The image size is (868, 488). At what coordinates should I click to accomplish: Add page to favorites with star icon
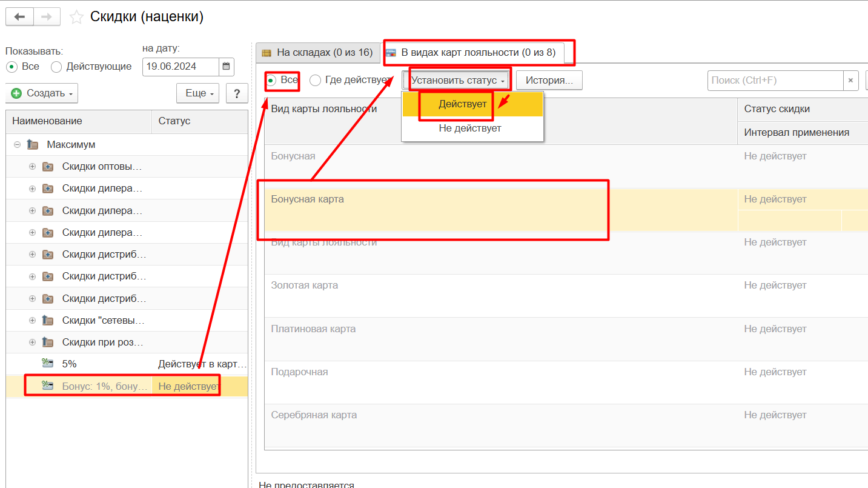(x=76, y=18)
